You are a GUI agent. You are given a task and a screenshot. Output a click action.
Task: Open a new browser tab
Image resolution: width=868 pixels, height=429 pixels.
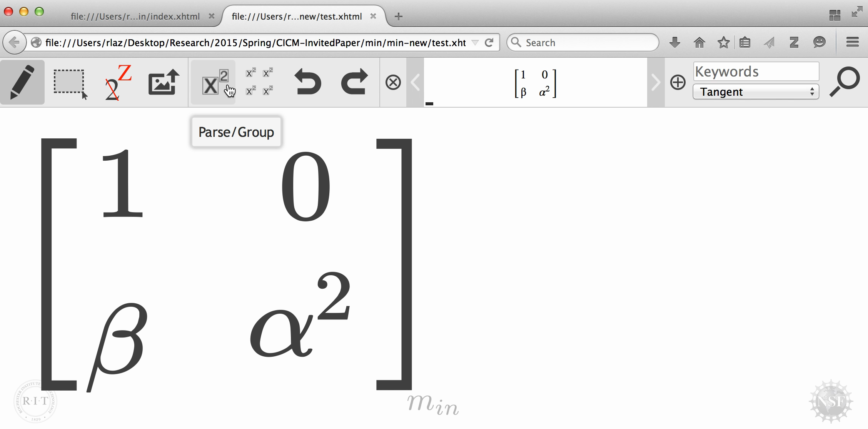coord(399,17)
